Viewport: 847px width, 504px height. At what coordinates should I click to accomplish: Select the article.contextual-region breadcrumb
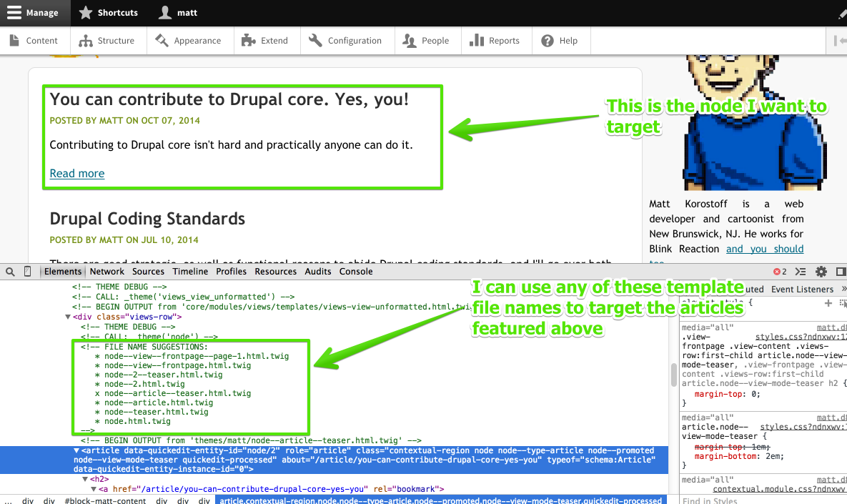click(x=440, y=500)
